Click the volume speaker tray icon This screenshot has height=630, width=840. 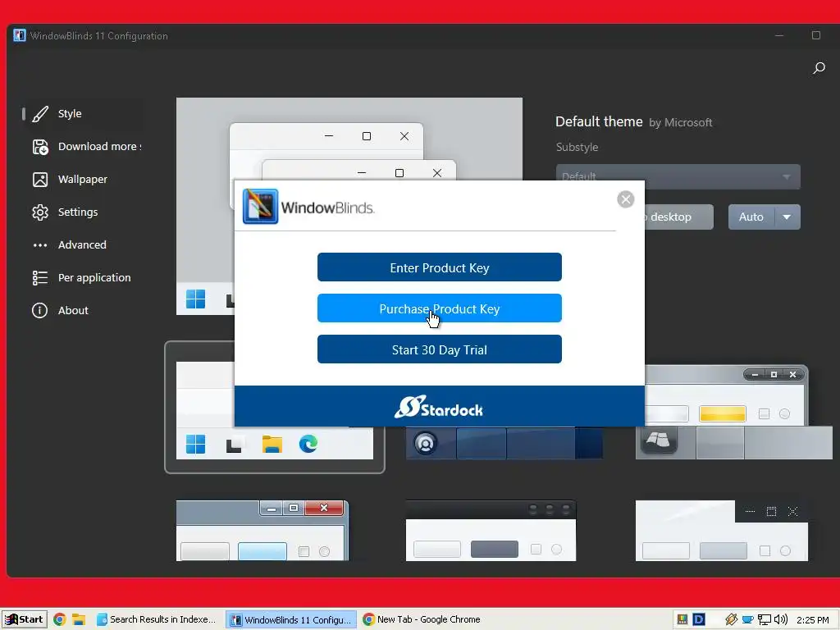point(781,620)
